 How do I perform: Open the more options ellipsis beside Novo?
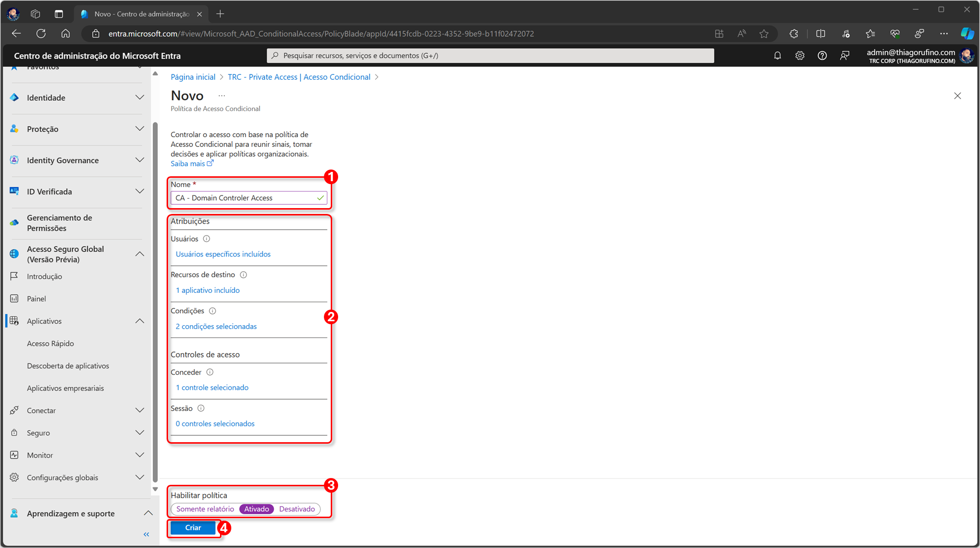(x=222, y=96)
